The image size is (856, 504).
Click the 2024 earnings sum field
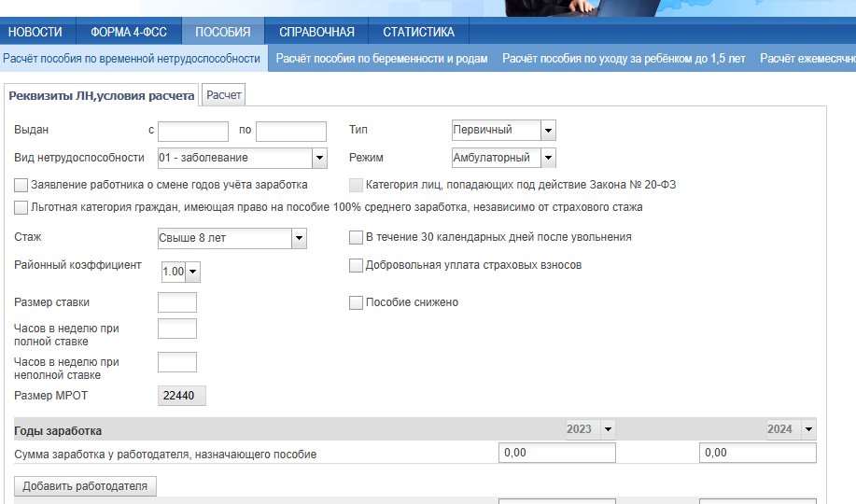tap(758, 453)
